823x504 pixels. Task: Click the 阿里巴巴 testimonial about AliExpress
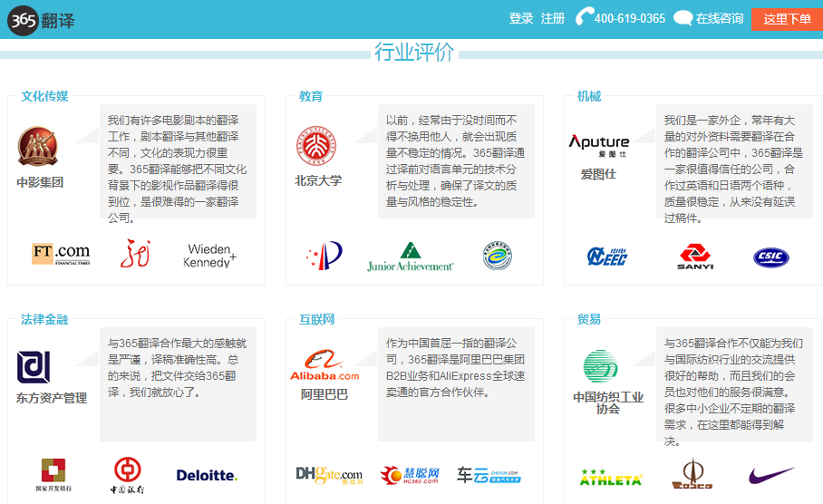pyautogui.click(x=456, y=384)
